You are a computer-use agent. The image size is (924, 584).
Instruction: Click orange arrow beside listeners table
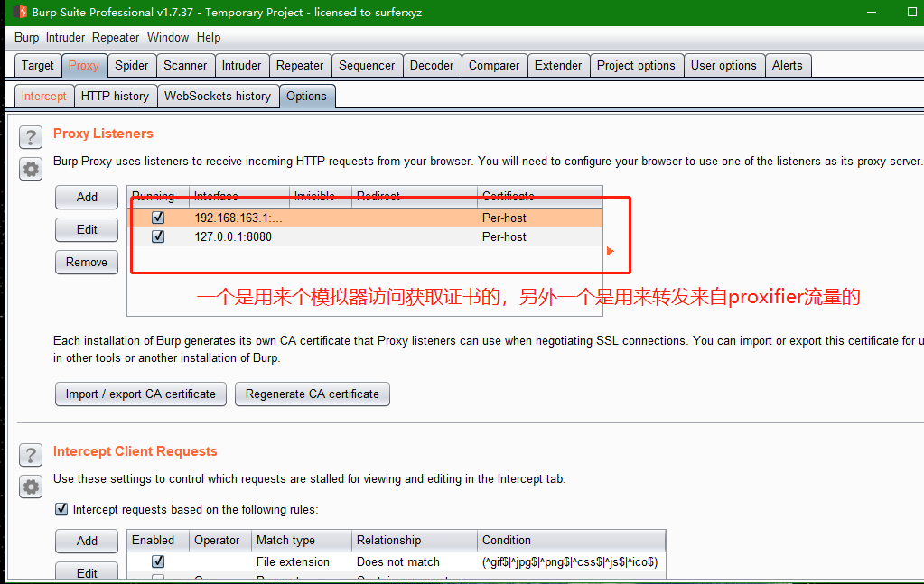click(x=611, y=251)
